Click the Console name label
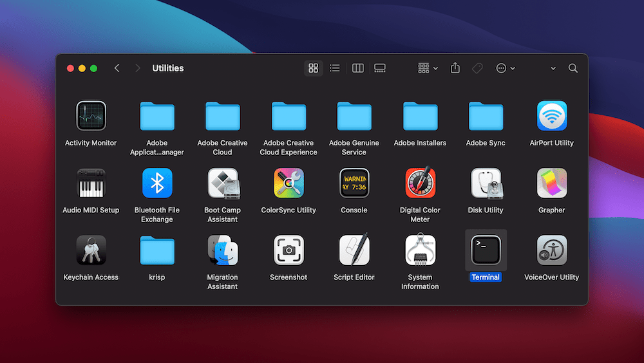The width and height of the screenshot is (644, 363). (x=354, y=210)
